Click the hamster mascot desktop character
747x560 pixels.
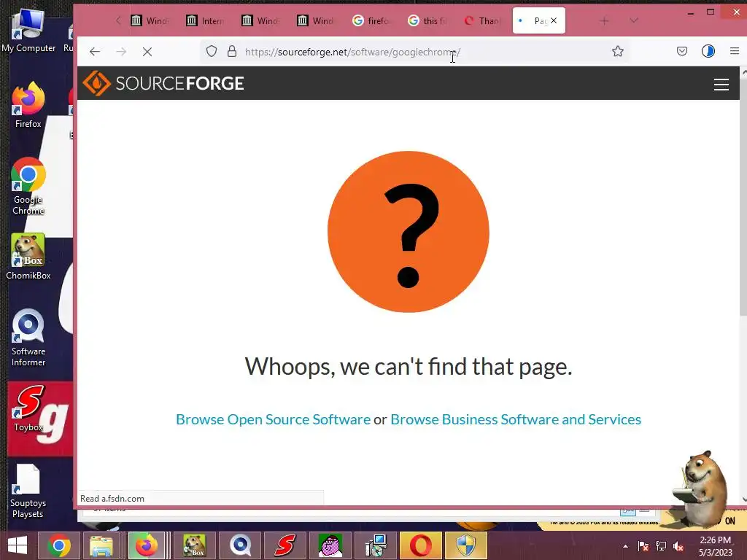click(x=700, y=489)
